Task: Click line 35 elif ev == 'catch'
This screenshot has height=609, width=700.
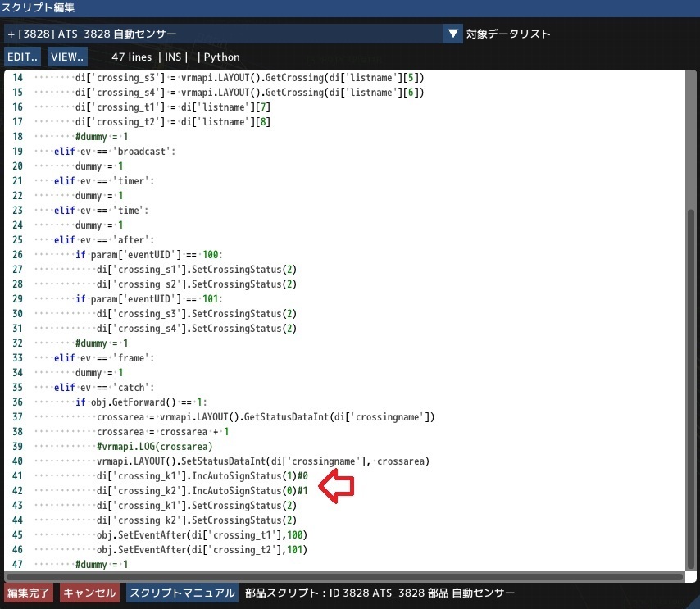Action: click(x=104, y=387)
